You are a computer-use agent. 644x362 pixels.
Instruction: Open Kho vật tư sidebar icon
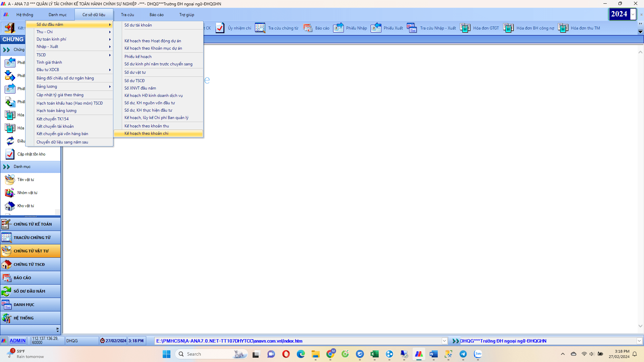10,206
